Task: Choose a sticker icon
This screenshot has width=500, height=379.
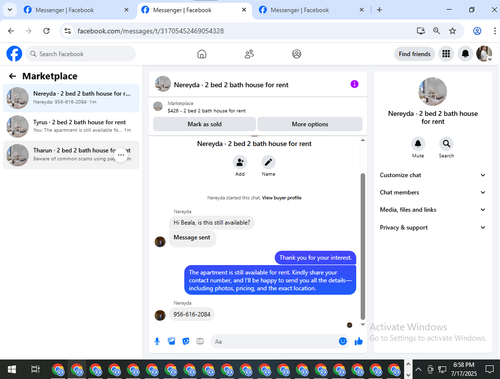Action: point(186,341)
